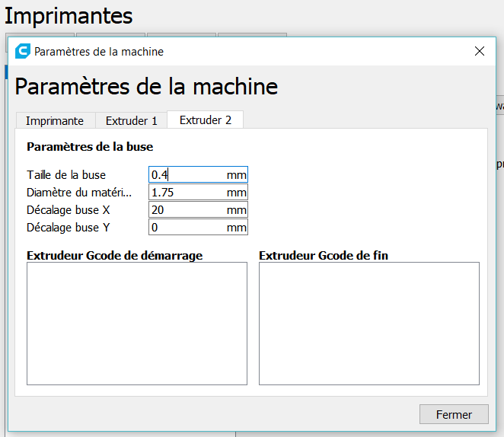Image resolution: width=504 pixels, height=437 pixels.
Task: Click the Imprimantes heading behind the dialog
Action: click(x=69, y=15)
